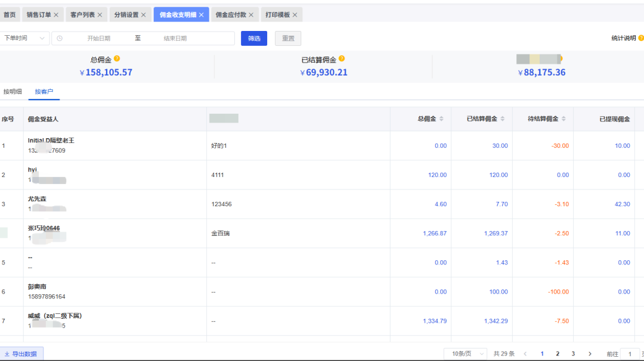Close the 分销设置 tab
The image size is (644, 361).
coord(143,15)
